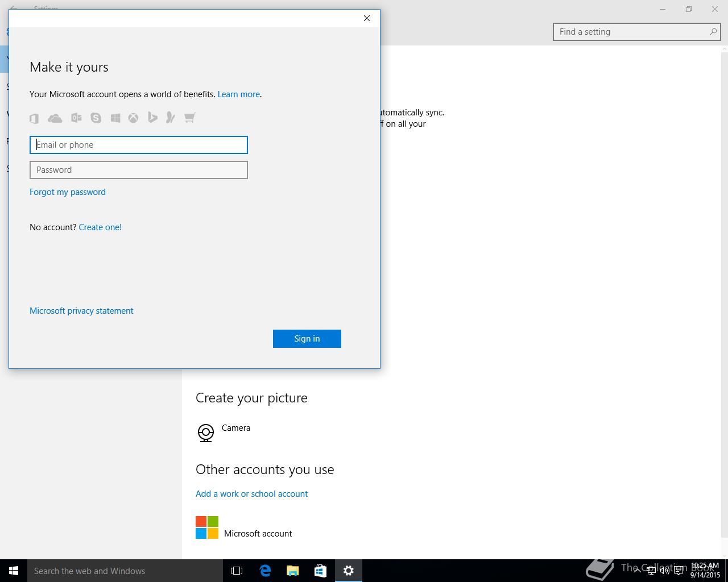Screen dimensions: 728x582
Task: Click the Other accounts you use heading
Action: coord(265,469)
